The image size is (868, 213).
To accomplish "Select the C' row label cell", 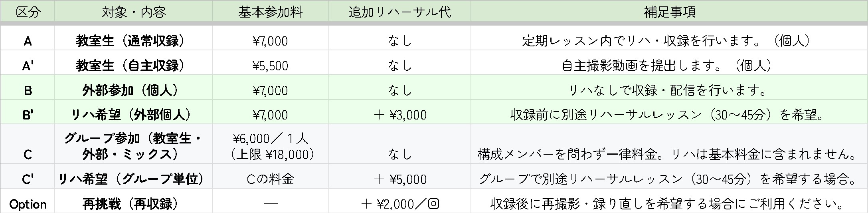I will (28, 179).
